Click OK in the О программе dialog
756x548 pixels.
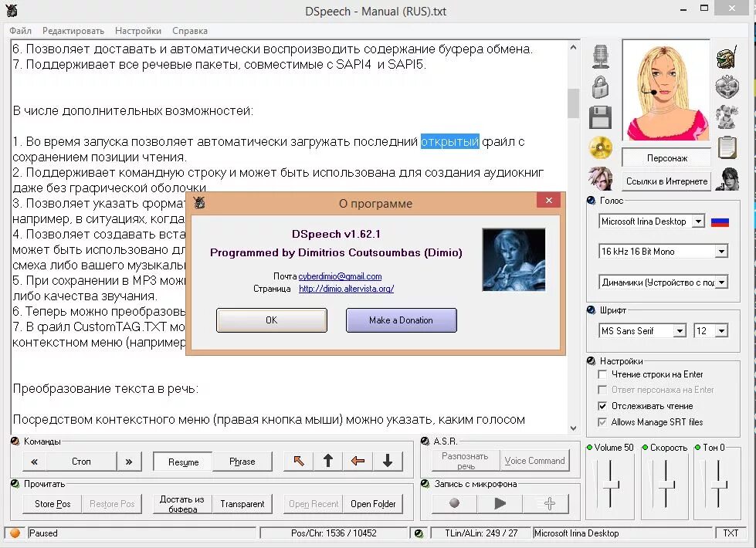click(x=272, y=320)
